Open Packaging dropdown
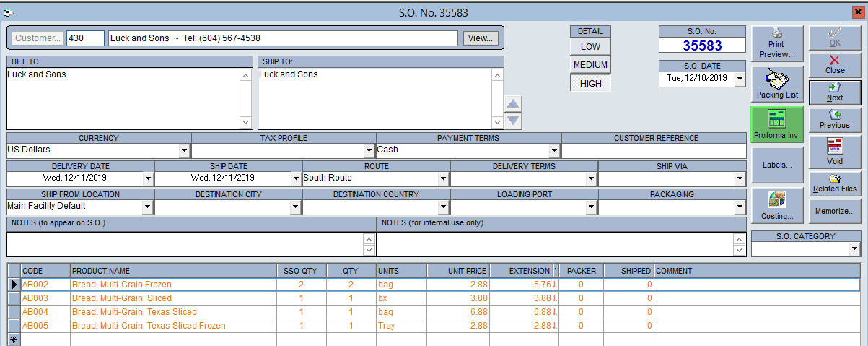Screen dimensions: 868x346 click(x=740, y=207)
